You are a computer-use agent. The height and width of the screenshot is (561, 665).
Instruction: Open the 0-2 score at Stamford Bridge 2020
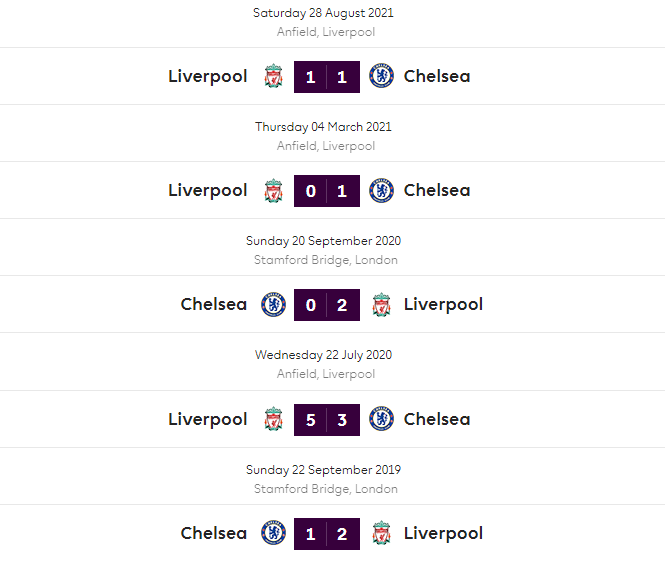coord(327,304)
